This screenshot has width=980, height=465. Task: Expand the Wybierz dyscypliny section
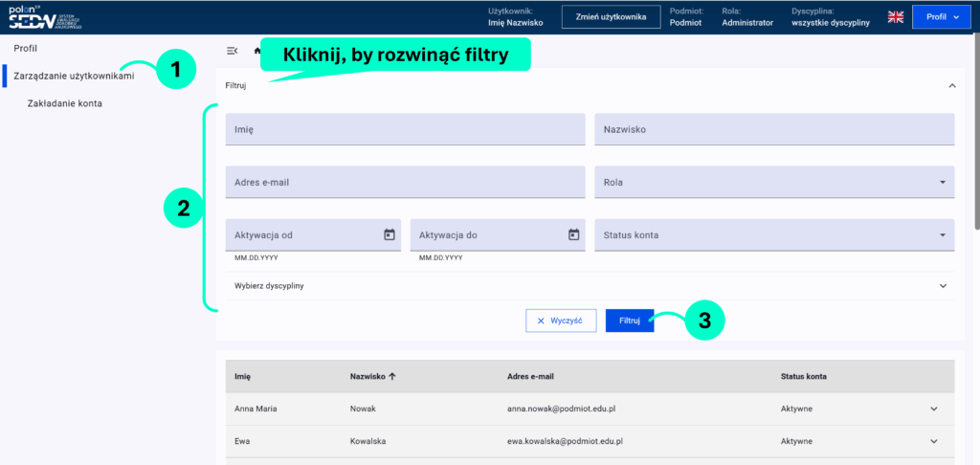[x=943, y=286]
